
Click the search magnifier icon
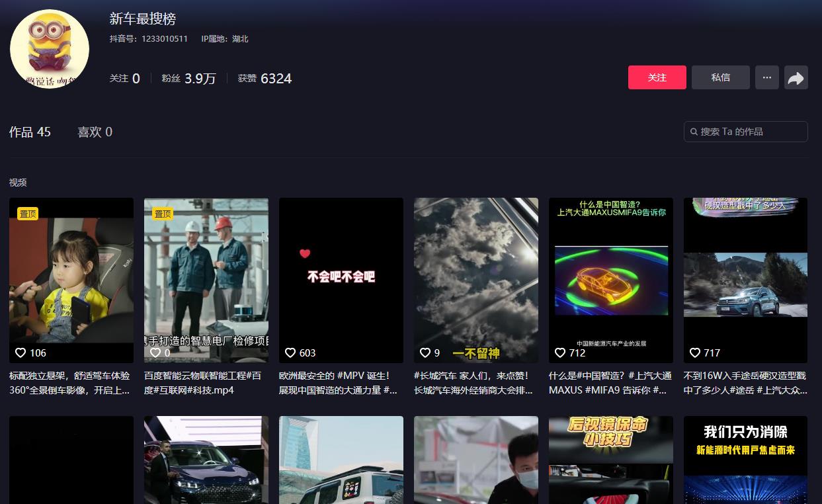[694, 132]
